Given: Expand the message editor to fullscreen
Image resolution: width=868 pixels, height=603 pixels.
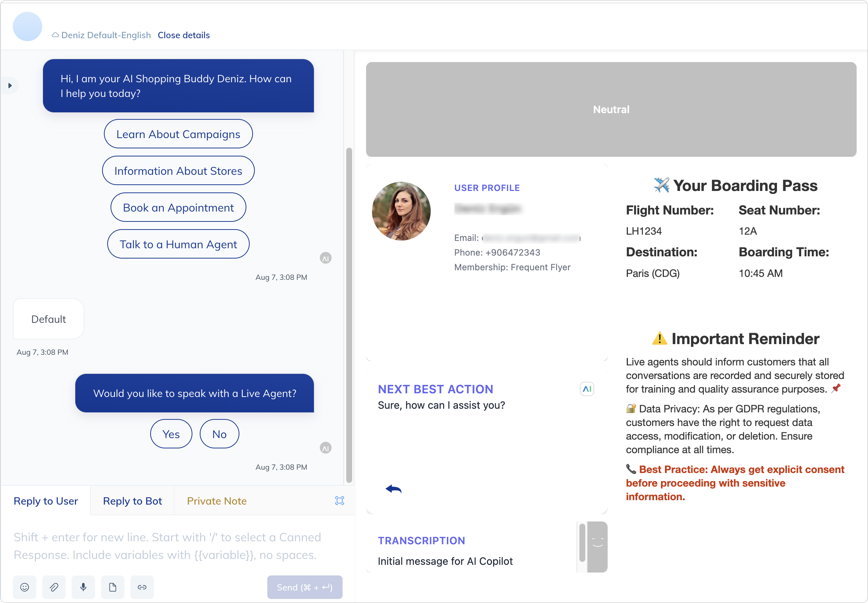Looking at the screenshot, I should [x=339, y=501].
